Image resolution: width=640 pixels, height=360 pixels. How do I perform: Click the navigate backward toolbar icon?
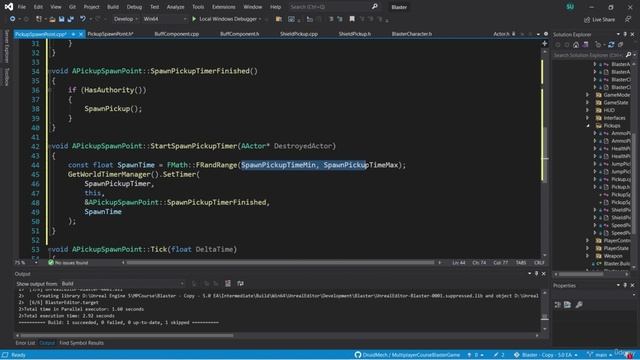pyautogui.click(x=13, y=19)
